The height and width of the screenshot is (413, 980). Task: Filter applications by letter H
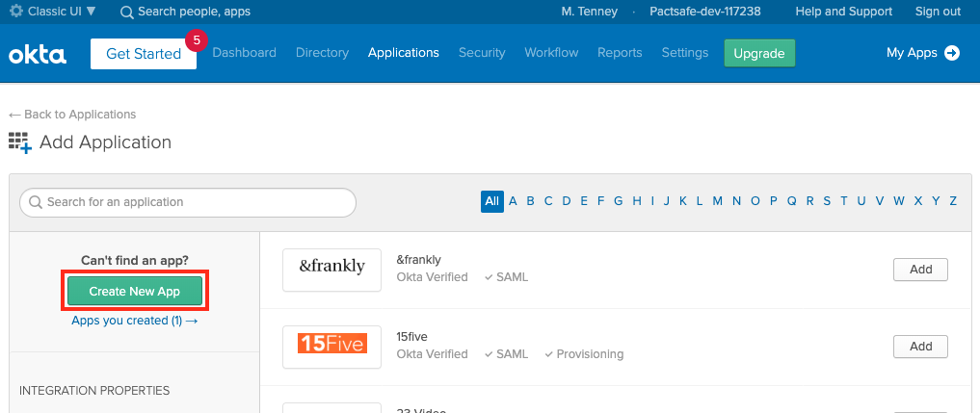click(x=637, y=201)
